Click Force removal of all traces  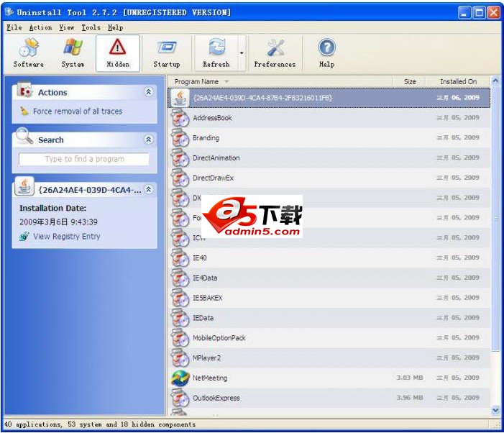click(x=77, y=111)
